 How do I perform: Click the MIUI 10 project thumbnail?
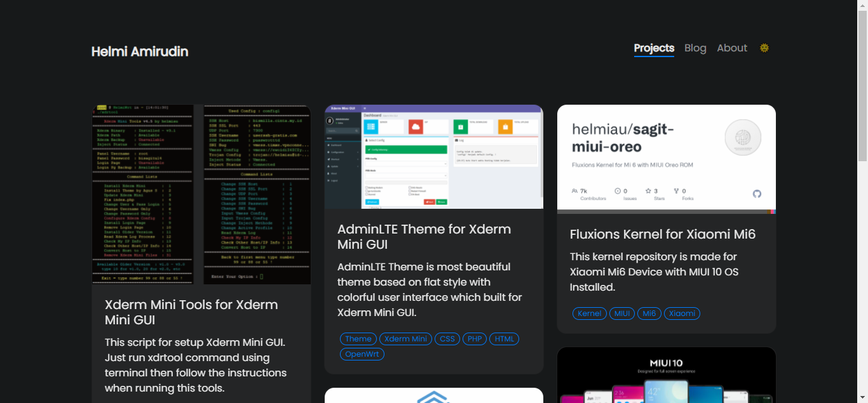666,374
